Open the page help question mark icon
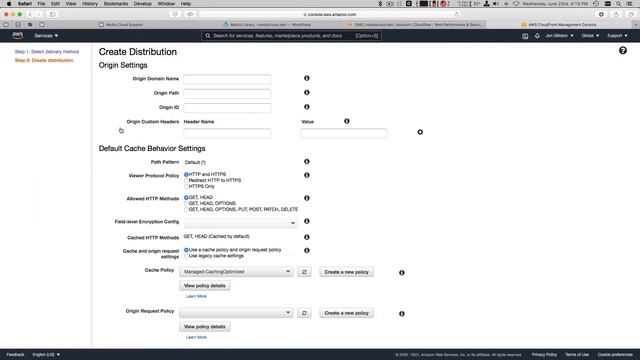 pos(622,51)
